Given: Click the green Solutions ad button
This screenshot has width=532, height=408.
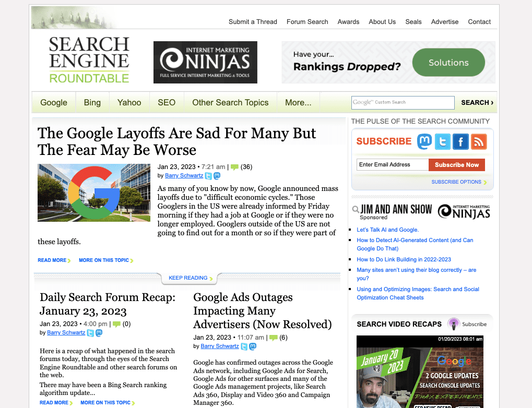Looking at the screenshot, I should [x=448, y=63].
